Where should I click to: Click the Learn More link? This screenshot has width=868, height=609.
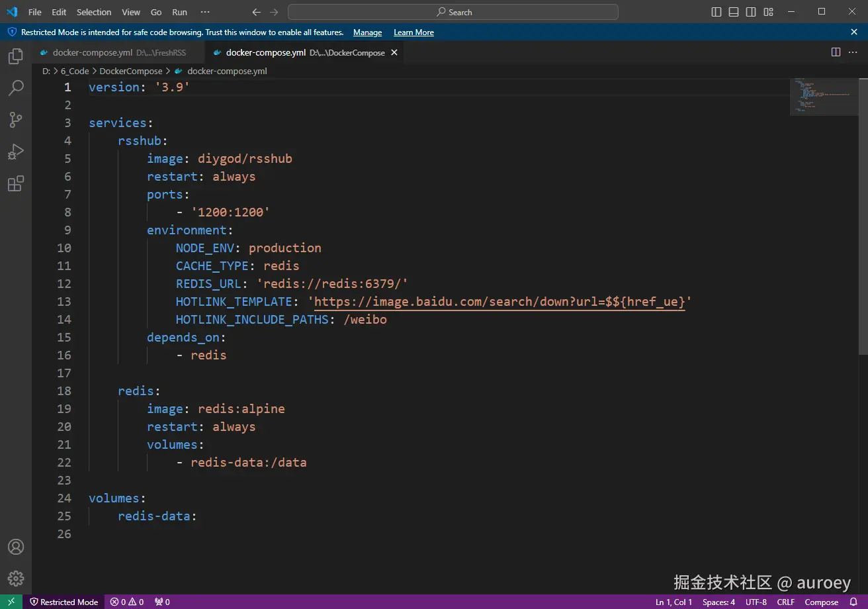click(x=413, y=32)
